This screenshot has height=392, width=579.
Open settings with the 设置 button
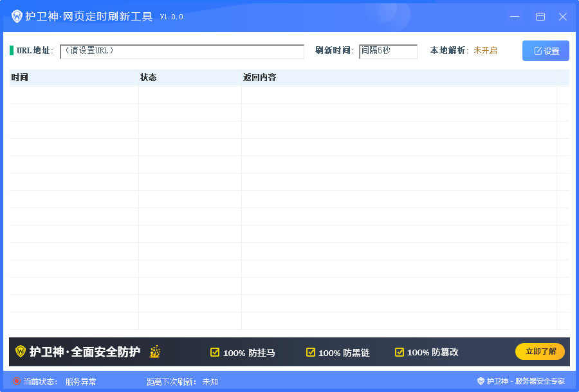pos(546,51)
